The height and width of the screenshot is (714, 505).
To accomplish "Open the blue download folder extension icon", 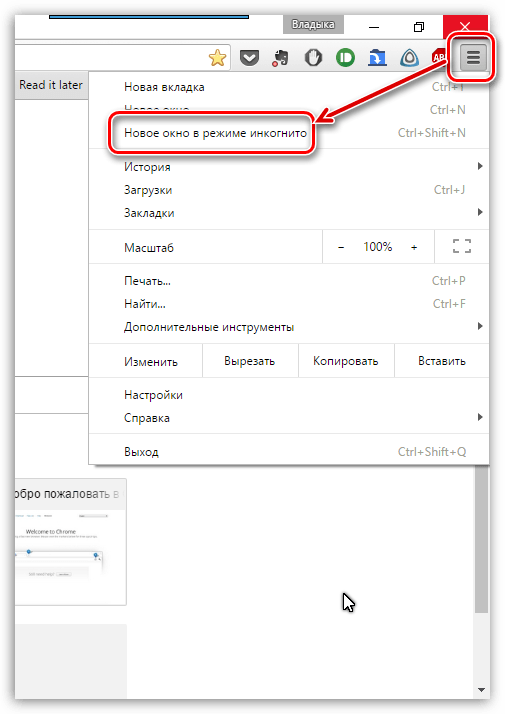I will click(377, 58).
